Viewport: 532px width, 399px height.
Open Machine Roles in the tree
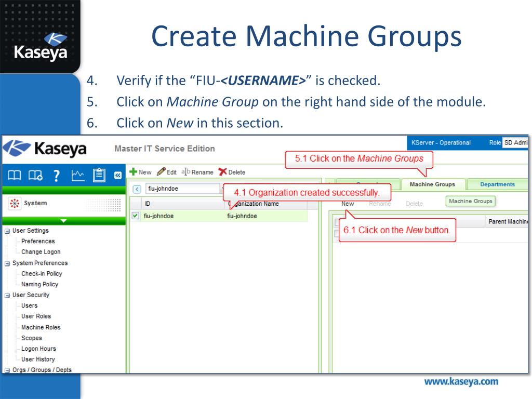[x=41, y=327]
